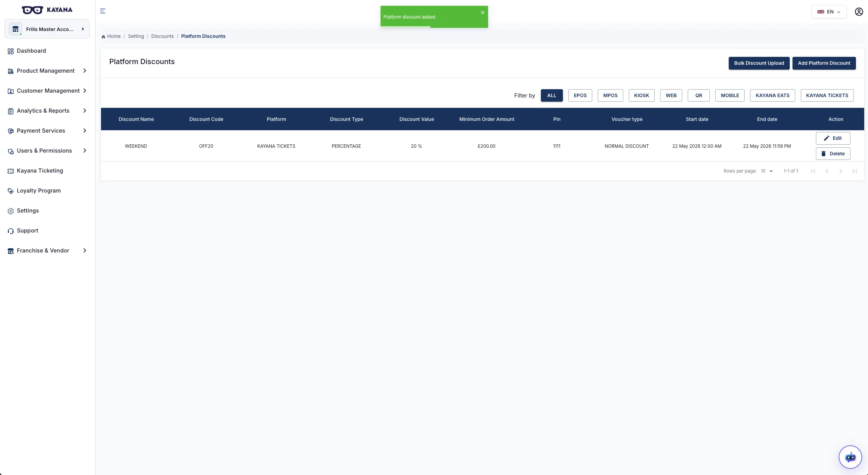
Task: Open the user profile account icon
Action: click(x=859, y=12)
